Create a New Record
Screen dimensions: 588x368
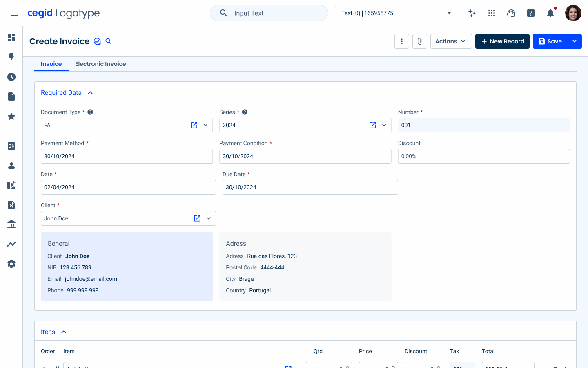pos(502,41)
